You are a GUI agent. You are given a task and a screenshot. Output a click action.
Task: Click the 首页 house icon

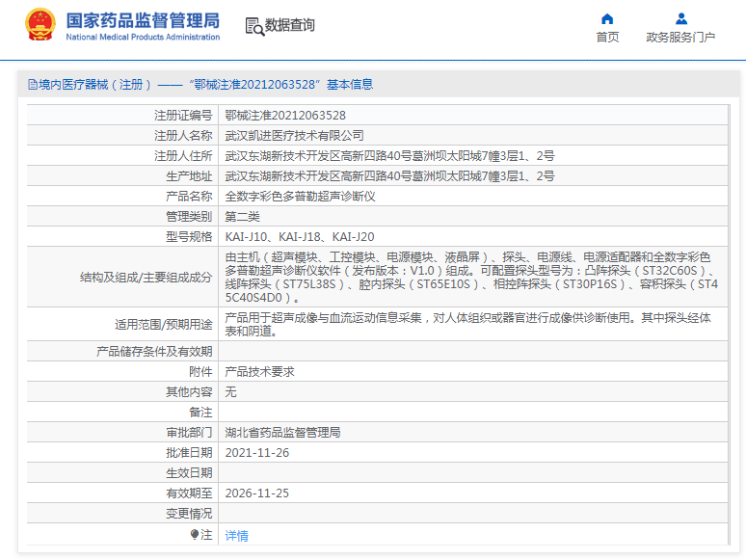(607, 18)
